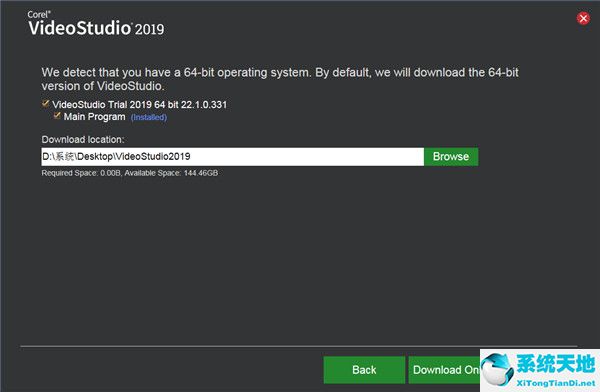Click the Browse button
The height and width of the screenshot is (392, 600).
(451, 157)
